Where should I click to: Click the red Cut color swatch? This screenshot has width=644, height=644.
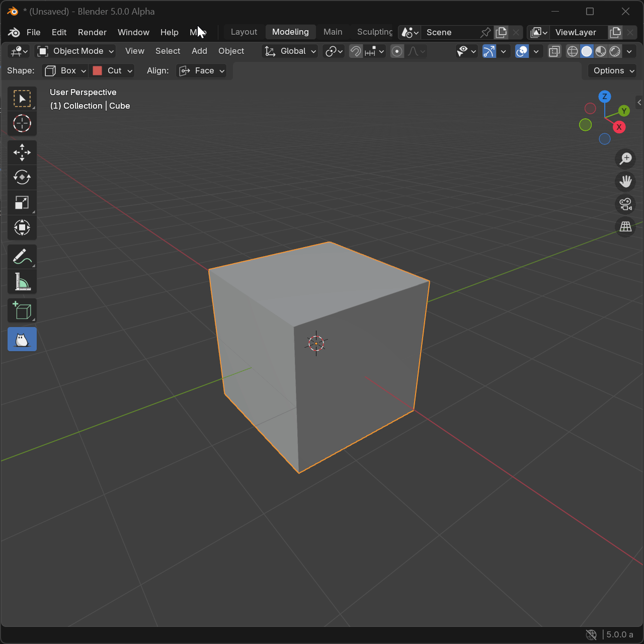point(98,71)
